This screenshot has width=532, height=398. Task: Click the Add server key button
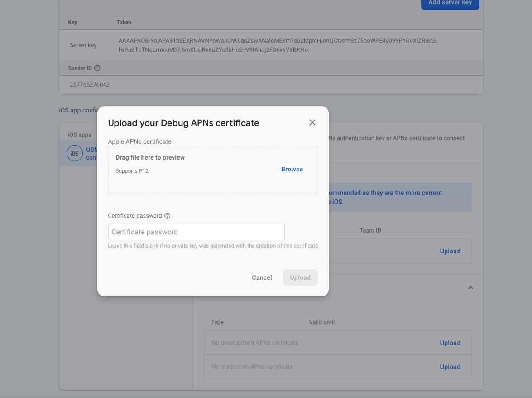click(450, 3)
